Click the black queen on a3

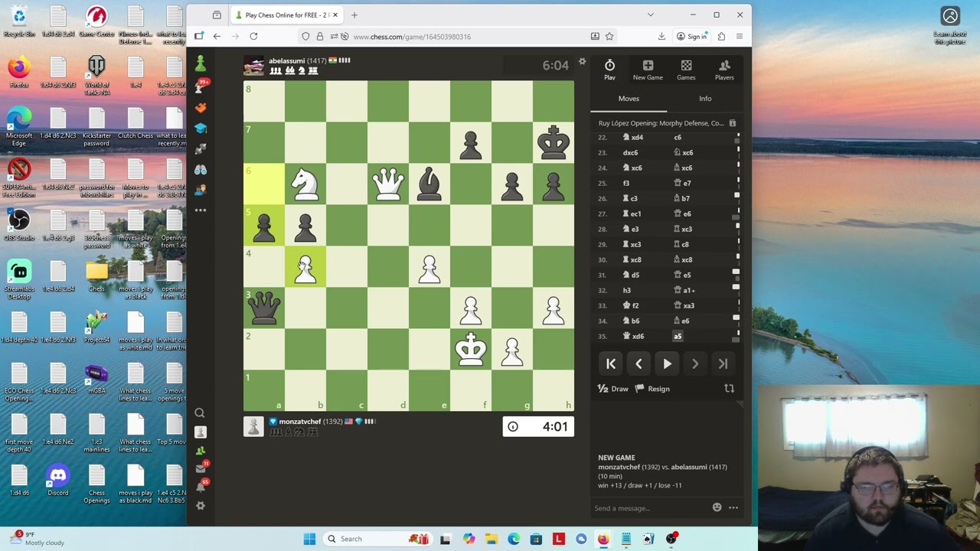264,308
